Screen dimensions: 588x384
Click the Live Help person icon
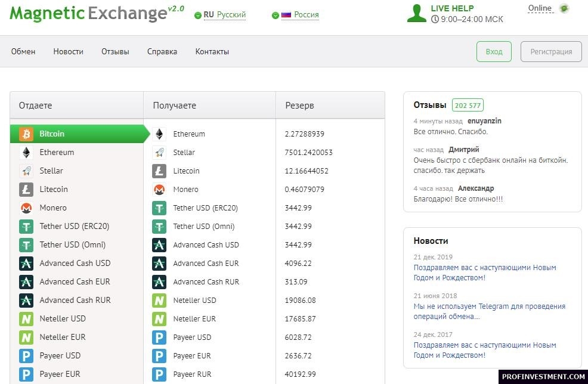[416, 14]
